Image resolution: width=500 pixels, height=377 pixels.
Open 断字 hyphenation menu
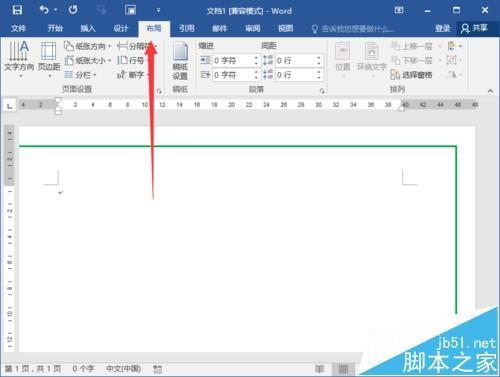[132, 75]
